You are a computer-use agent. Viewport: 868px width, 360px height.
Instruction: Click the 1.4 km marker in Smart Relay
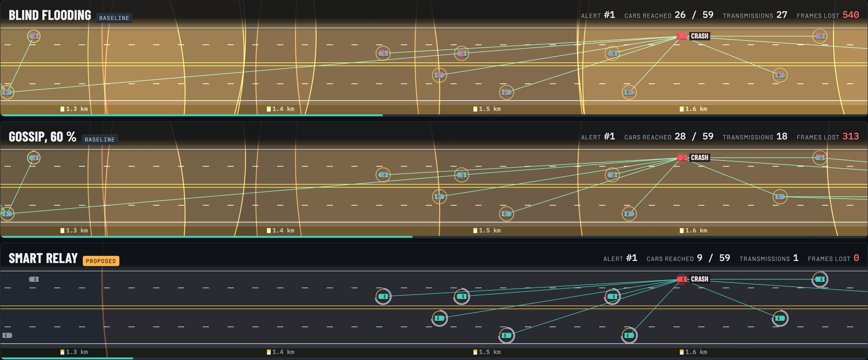[x=280, y=352]
